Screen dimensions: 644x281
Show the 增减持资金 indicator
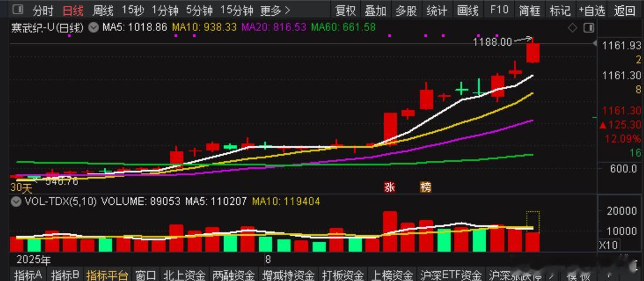click(289, 275)
